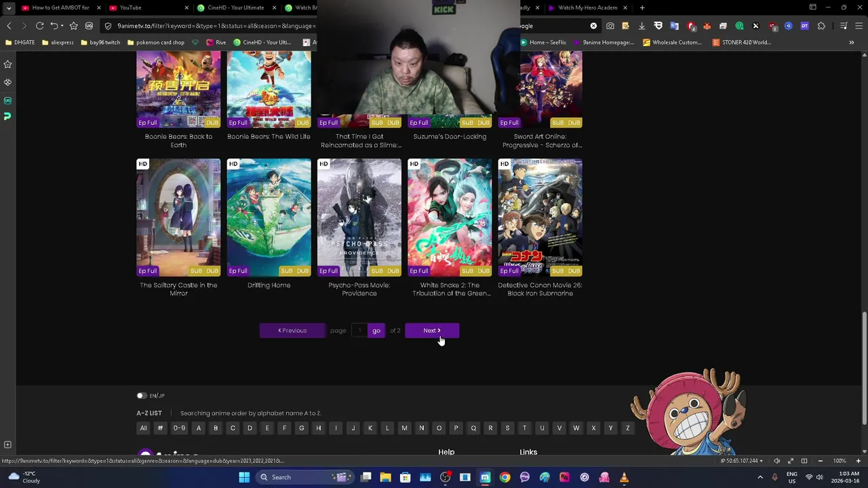This screenshot has width=868, height=488.
Task: Open the browser hamburger main menu
Action: point(859,26)
